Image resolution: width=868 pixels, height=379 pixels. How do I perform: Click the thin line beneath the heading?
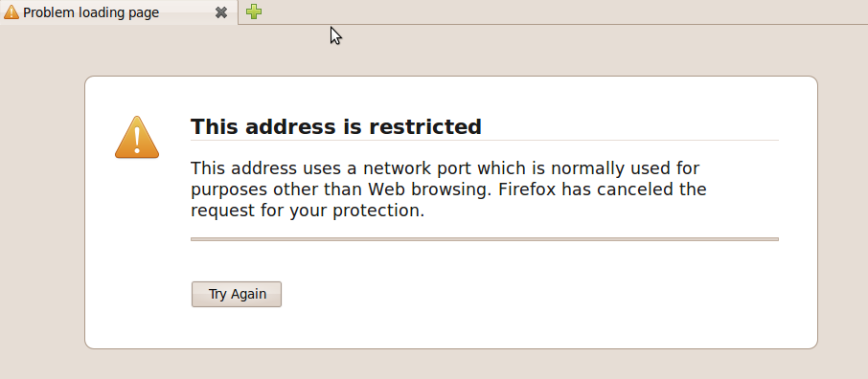(485, 141)
